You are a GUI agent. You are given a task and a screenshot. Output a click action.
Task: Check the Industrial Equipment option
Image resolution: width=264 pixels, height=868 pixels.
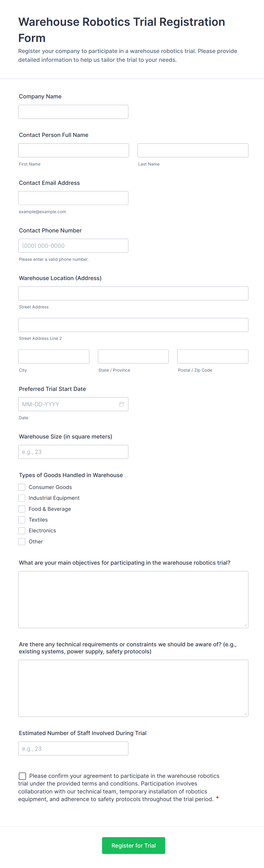[x=22, y=498]
